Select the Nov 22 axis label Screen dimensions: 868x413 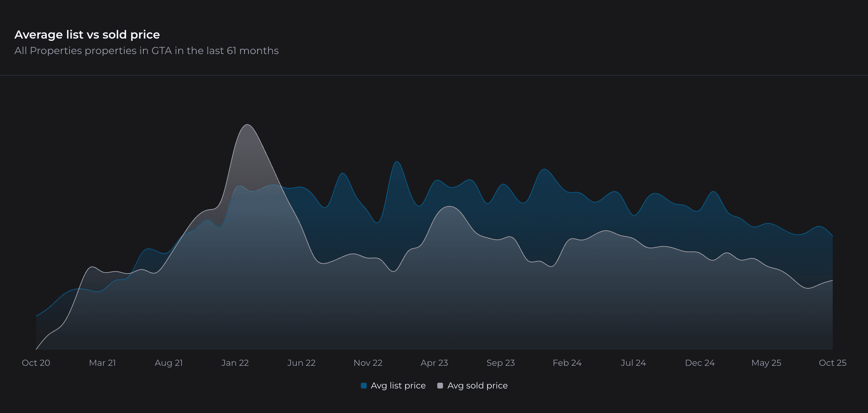368,363
